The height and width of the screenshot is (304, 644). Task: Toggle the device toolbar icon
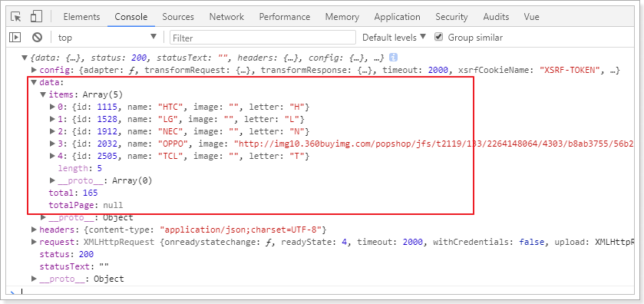36,17
